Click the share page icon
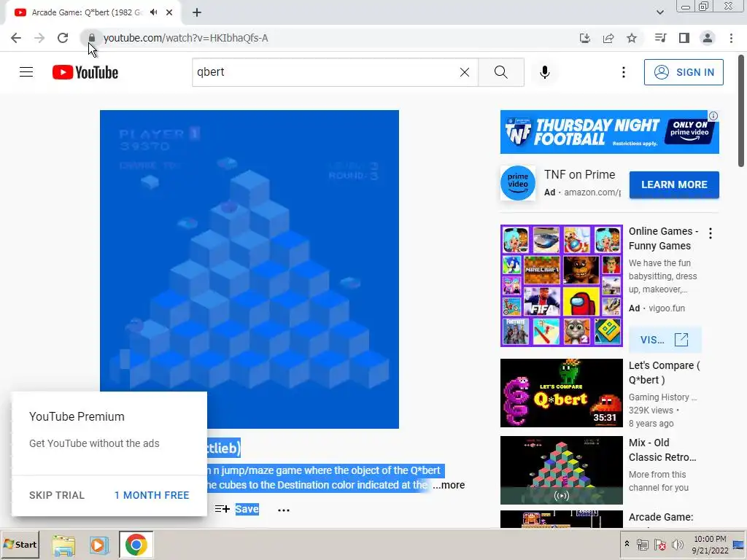Image resolution: width=747 pixels, height=560 pixels. pos(608,38)
